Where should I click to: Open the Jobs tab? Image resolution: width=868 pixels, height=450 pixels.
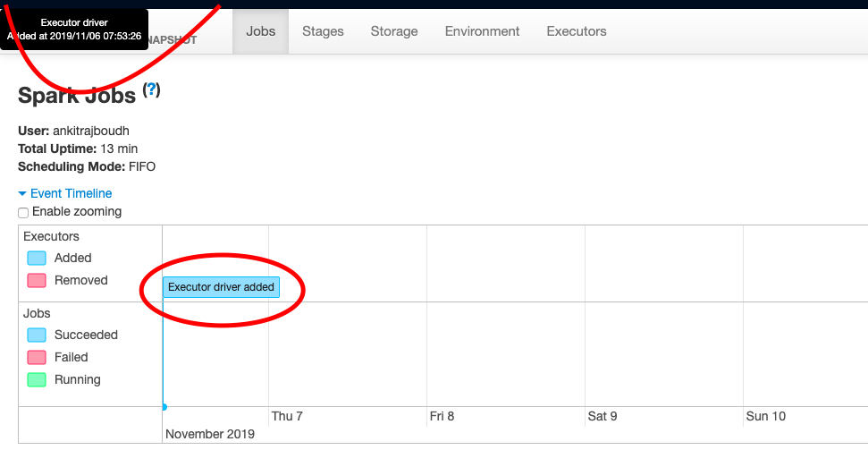coord(261,31)
